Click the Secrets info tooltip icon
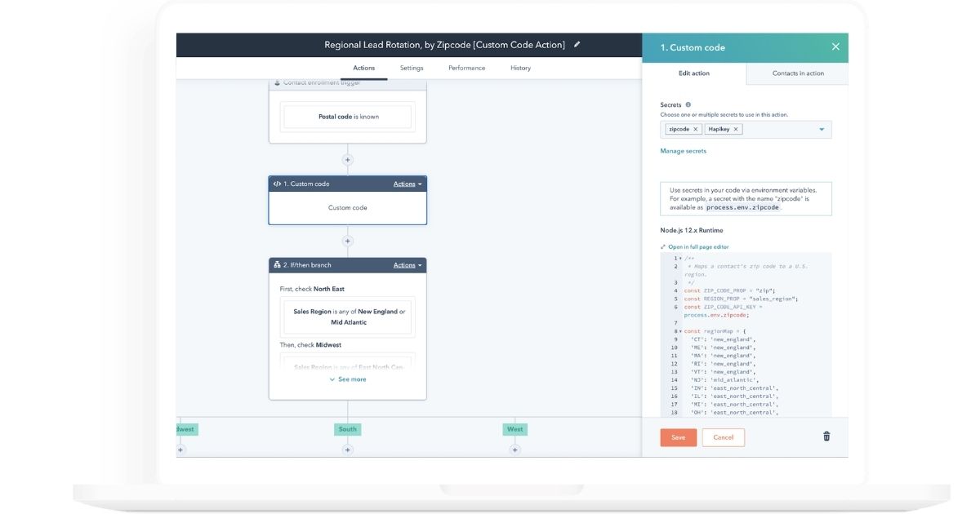Viewport: 980px width, 514px height. 688,105
